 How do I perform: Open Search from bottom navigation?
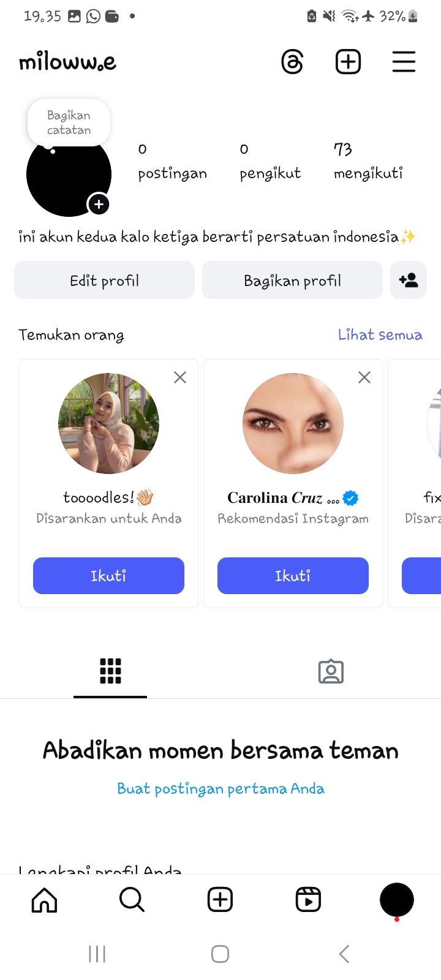(x=132, y=900)
